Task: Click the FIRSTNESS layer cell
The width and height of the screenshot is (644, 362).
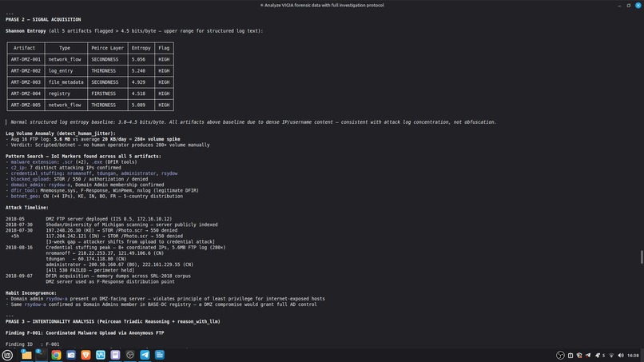Action: 107,93
